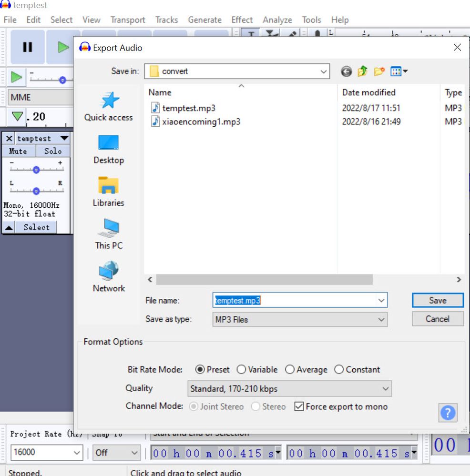
Task: Open the Tracks menu
Action: coord(167,20)
